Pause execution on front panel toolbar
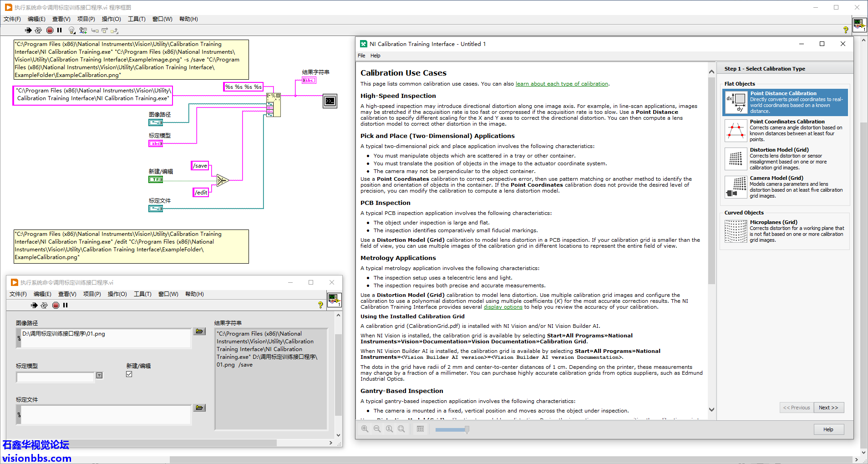This screenshot has width=868, height=464. [x=65, y=305]
